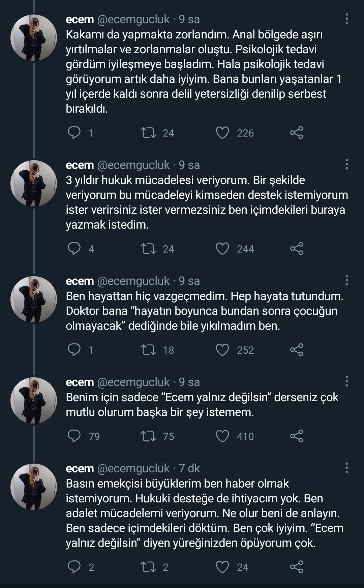Select the ecem display name on the fourth tweet
Viewport: 364px width, 588px height.
click(79, 383)
